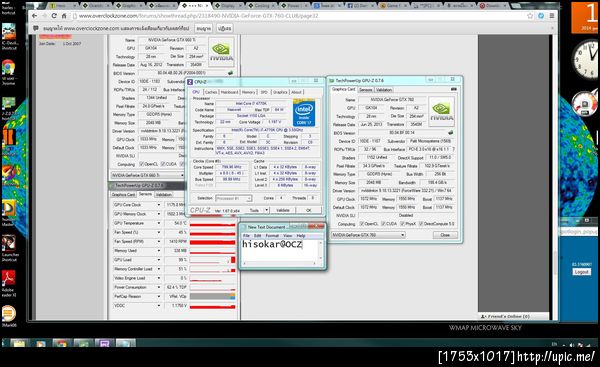Toggle DirectCompute 5.0 checkbox in GPU-Z

(x=421, y=224)
